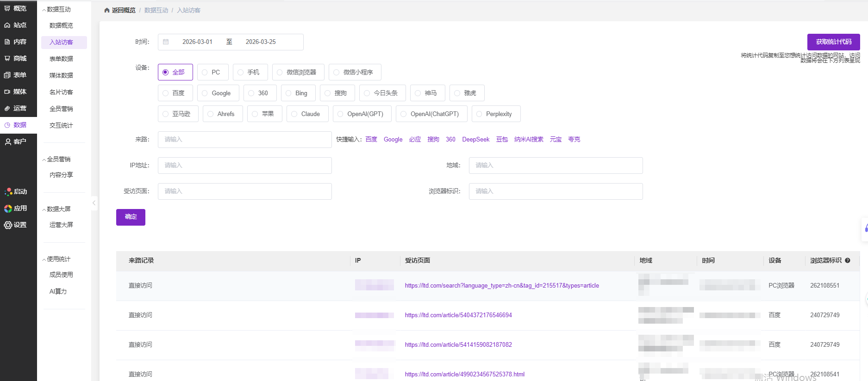Screen dimensions: 868x381
Task: Select the PC device radio button
Action: point(205,72)
